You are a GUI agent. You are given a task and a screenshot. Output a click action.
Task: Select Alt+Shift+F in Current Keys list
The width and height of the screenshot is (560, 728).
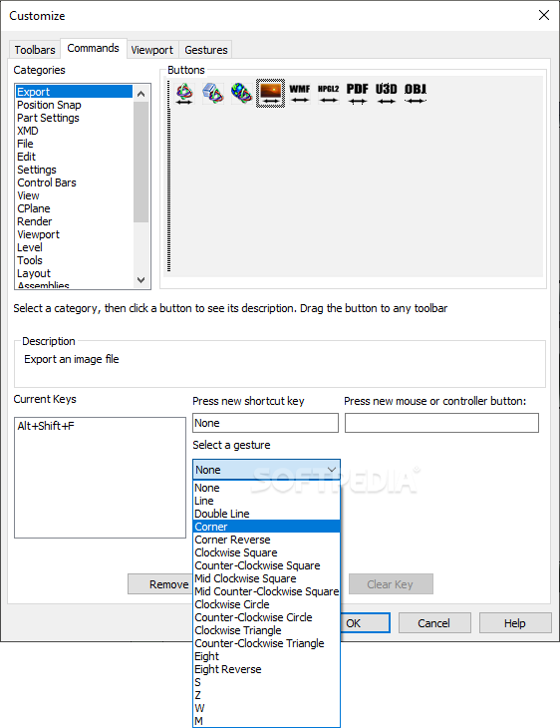[46, 426]
